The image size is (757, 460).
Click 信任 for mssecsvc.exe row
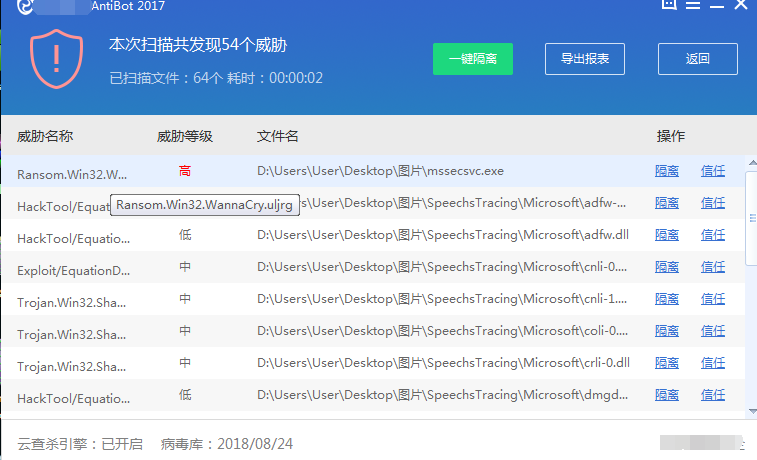[x=713, y=171]
